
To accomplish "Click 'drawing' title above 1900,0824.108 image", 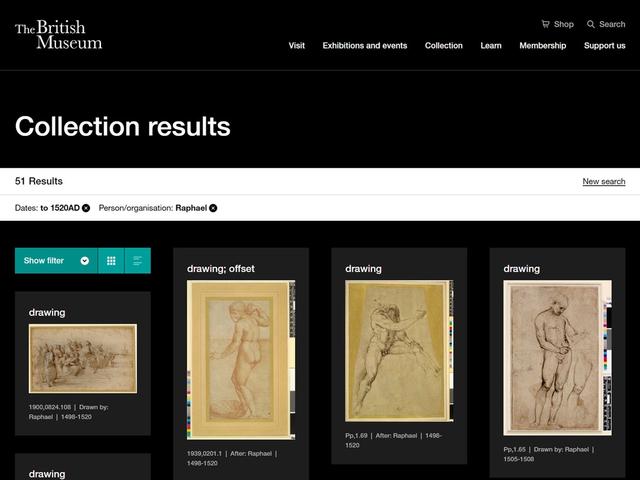I will (x=47, y=313).
